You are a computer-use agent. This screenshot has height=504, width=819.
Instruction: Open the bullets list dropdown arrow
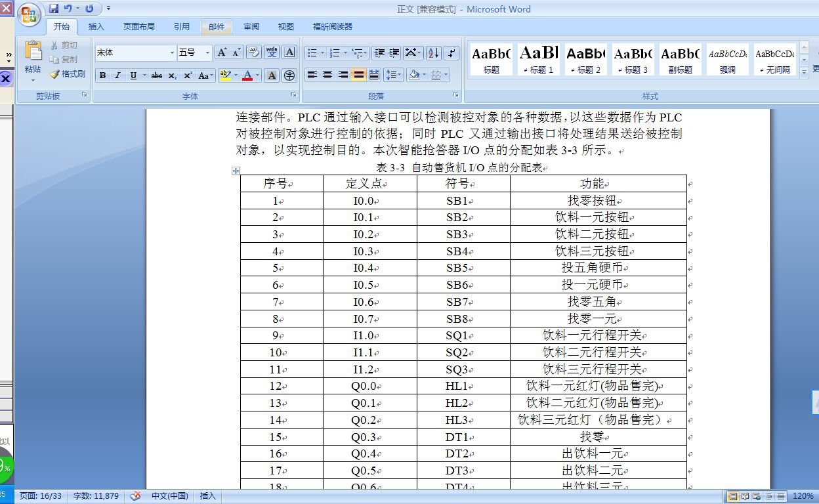click(322, 52)
